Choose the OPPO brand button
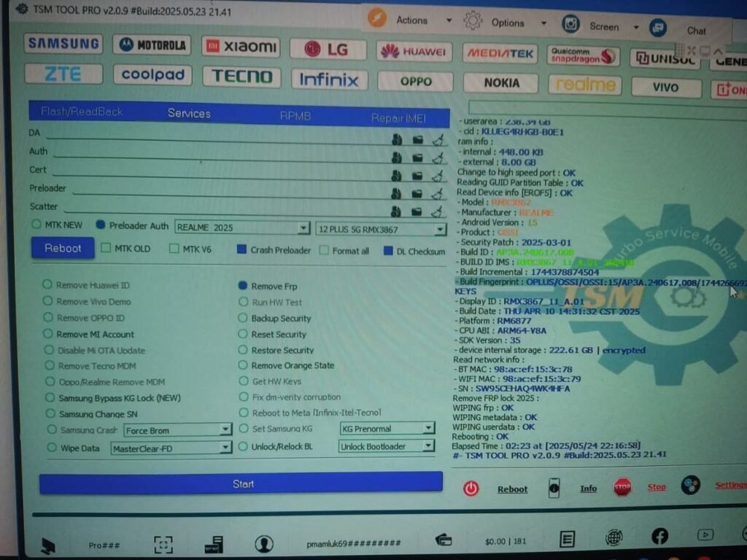The image size is (747, 560). [x=415, y=82]
